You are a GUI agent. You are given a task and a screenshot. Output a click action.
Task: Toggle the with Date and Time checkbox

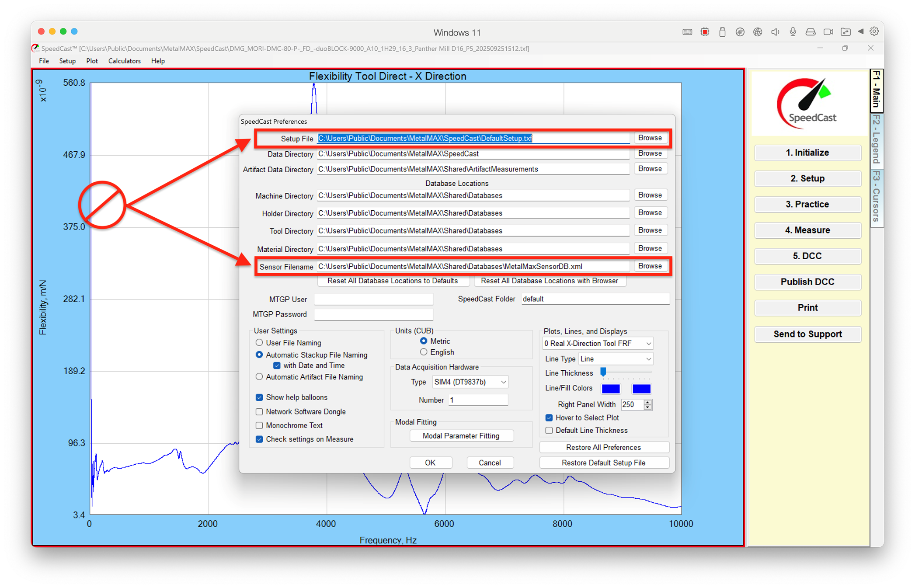pyautogui.click(x=277, y=365)
